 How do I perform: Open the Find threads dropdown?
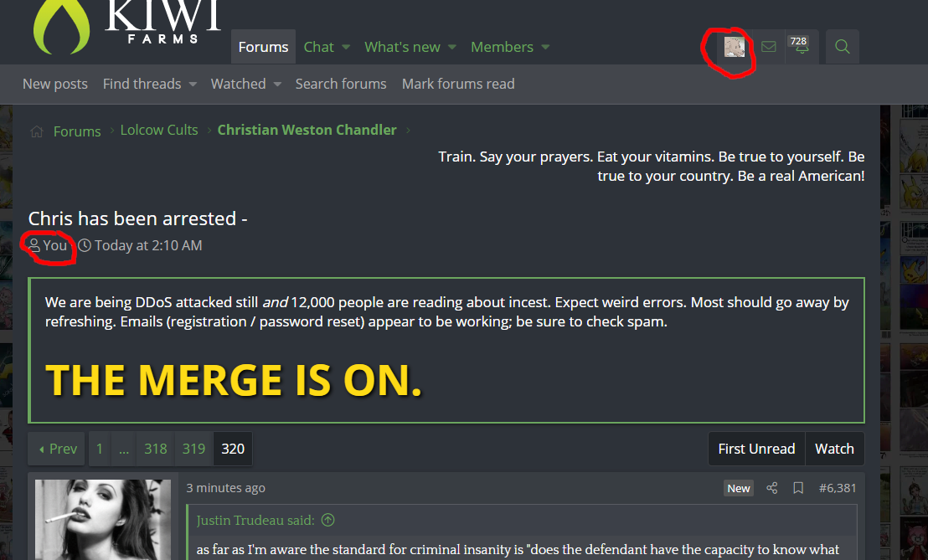click(x=149, y=84)
